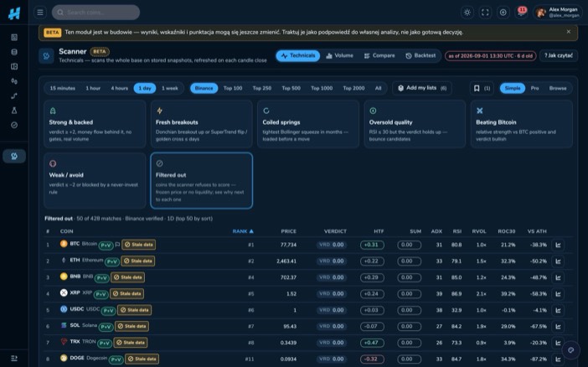This screenshot has width=588, height=367.
Task: Dismiss the beta warning banner
Action: point(569,32)
